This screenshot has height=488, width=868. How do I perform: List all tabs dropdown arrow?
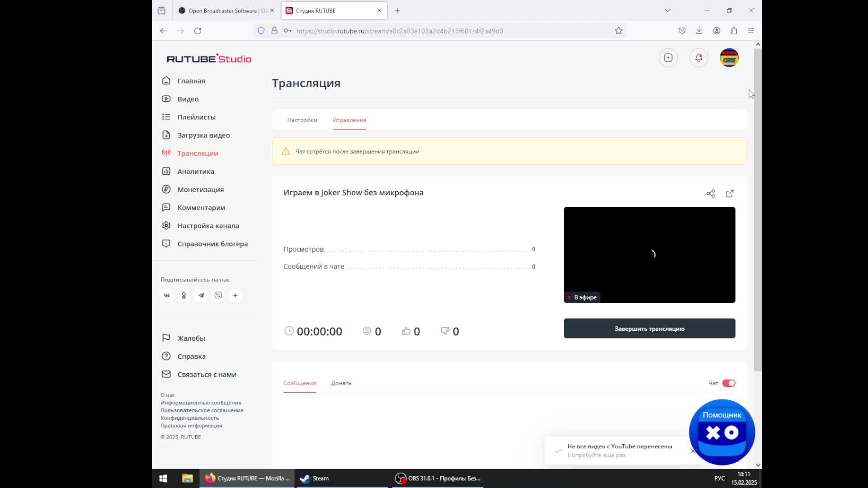[x=668, y=10]
